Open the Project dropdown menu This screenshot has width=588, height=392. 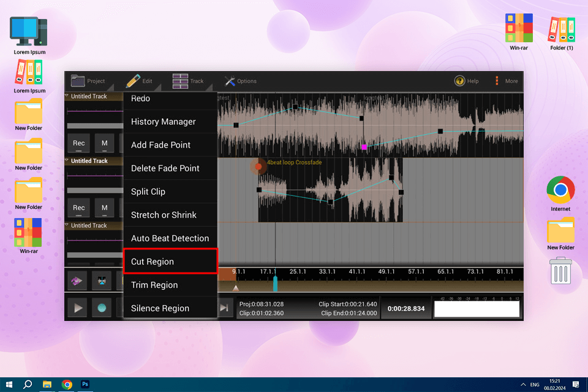click(x=88, y=81)
